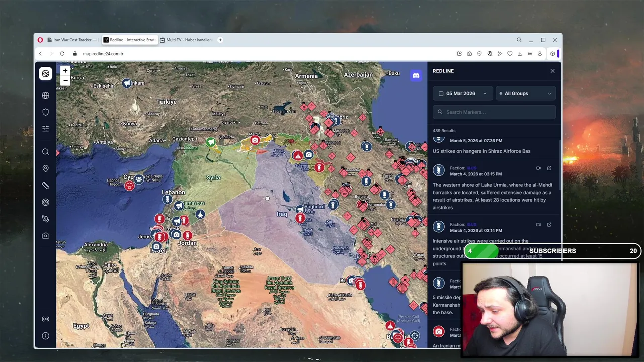Open the sidebar magnifier search tool
This screenshot has height=362, width=644.
tap(45, 152)
